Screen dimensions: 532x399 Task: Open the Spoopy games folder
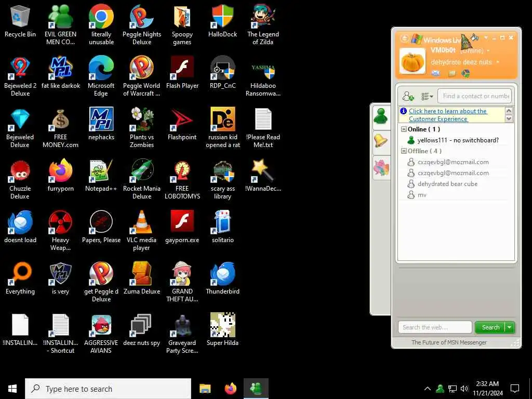click(182, 25)
